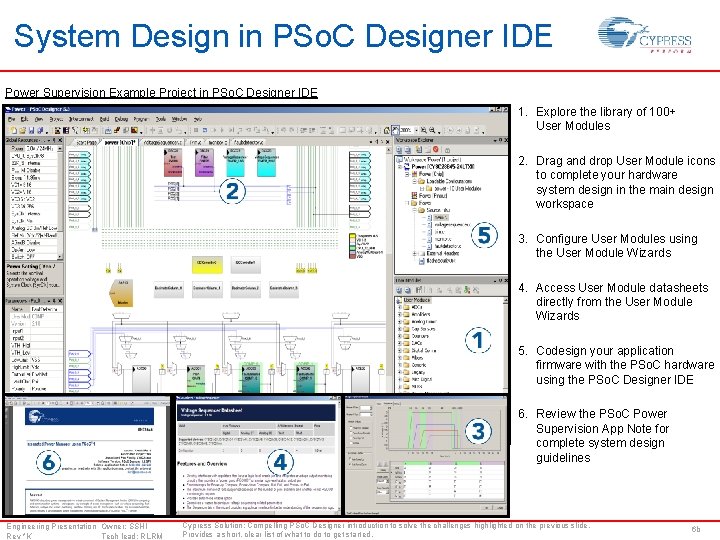Open the Debug menu
720x540 pixels.
click(x=121, y=119)
